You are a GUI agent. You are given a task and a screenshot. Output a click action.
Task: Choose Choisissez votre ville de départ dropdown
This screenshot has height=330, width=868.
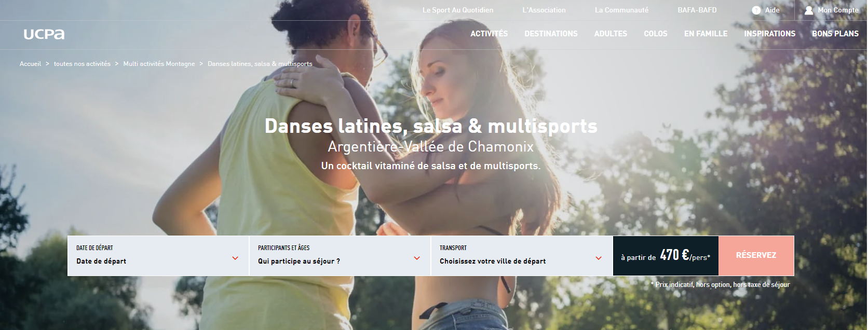click(522, 256)
